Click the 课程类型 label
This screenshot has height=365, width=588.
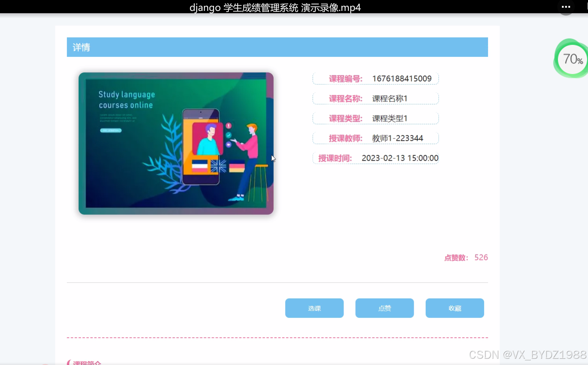[346, 118]
